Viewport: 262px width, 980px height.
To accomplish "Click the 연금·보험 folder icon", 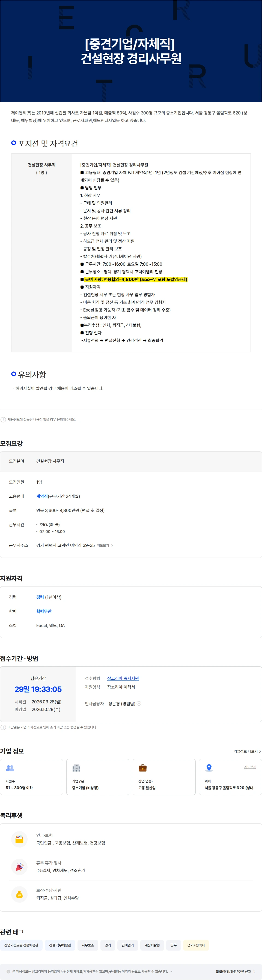I will pyautogui.click(x=19, y=839).
